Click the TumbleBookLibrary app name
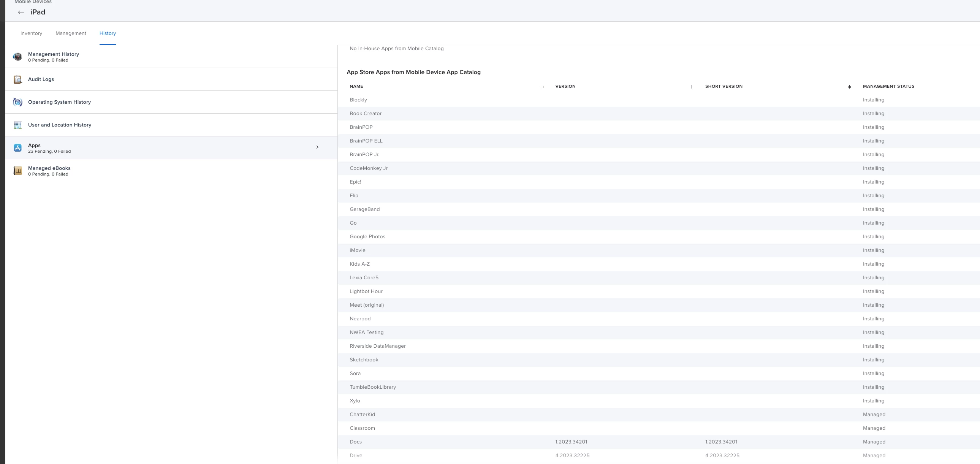 (373, 388)
